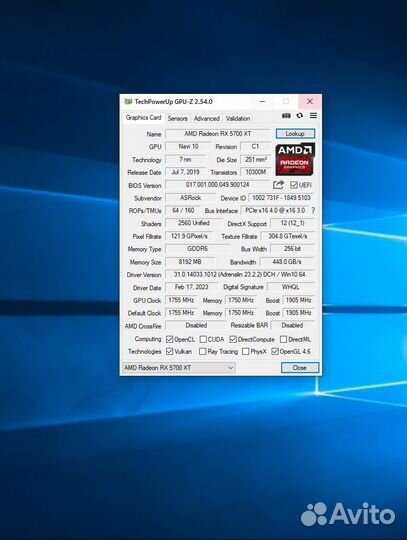This screenshot has width=407, height=540.
Task: Click the Close button at bottom
Action: (x=300, y=367)
